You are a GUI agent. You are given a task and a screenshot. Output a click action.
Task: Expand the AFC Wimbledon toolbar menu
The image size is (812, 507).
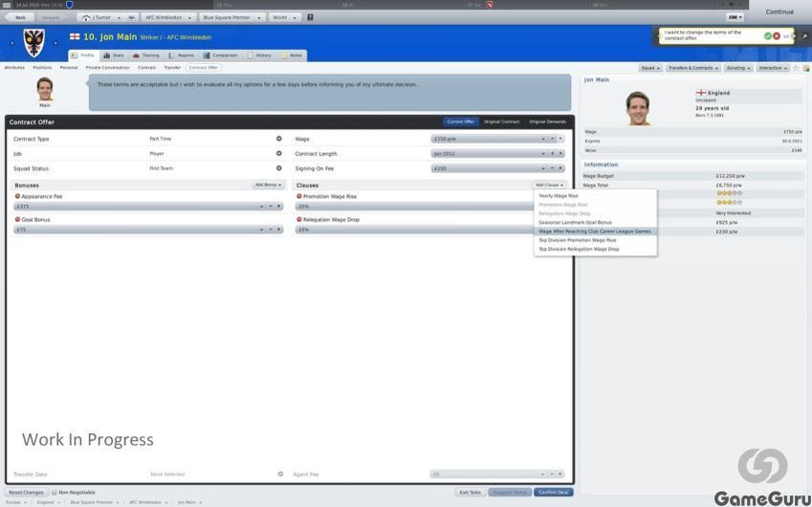(168, 17)
